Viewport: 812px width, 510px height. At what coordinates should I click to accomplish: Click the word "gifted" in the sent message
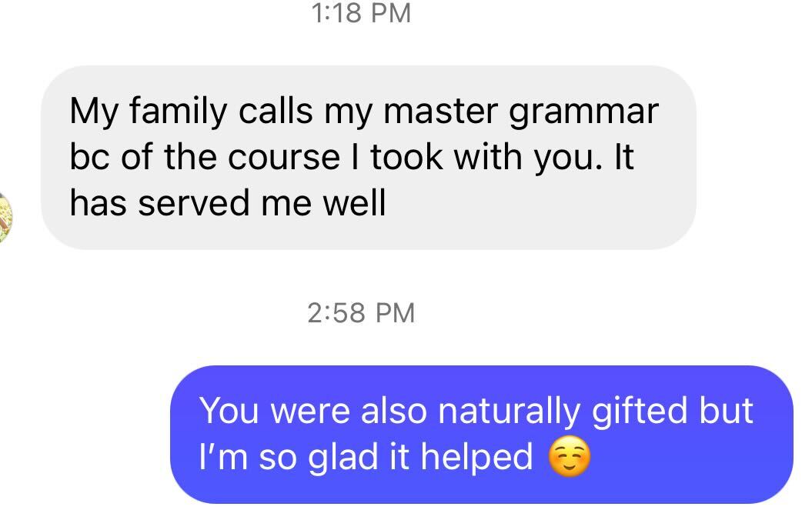(642, 411)
